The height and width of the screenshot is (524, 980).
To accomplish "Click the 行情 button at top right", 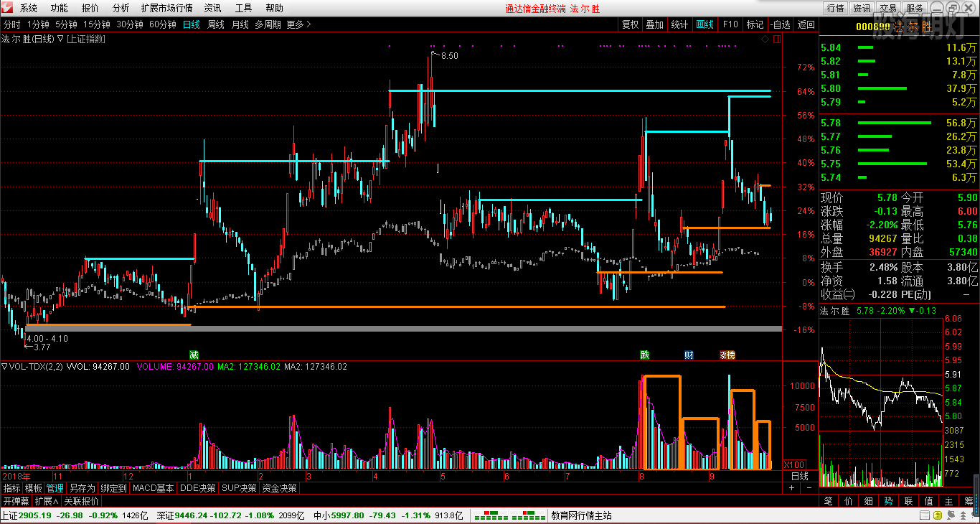I will (x=836, y=8).
